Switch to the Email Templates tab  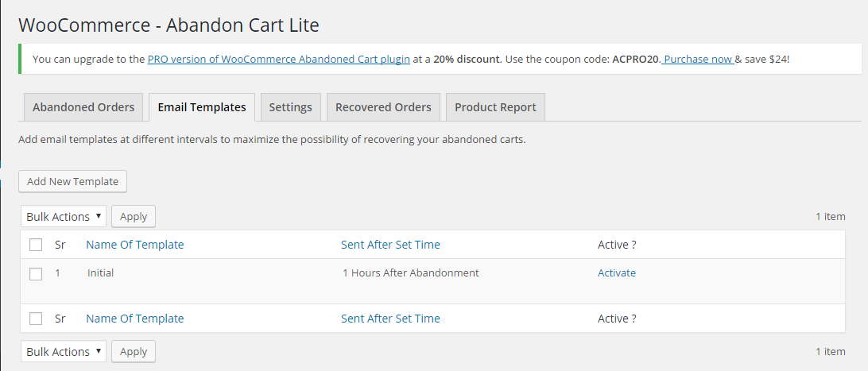click(x=202, y=107)
